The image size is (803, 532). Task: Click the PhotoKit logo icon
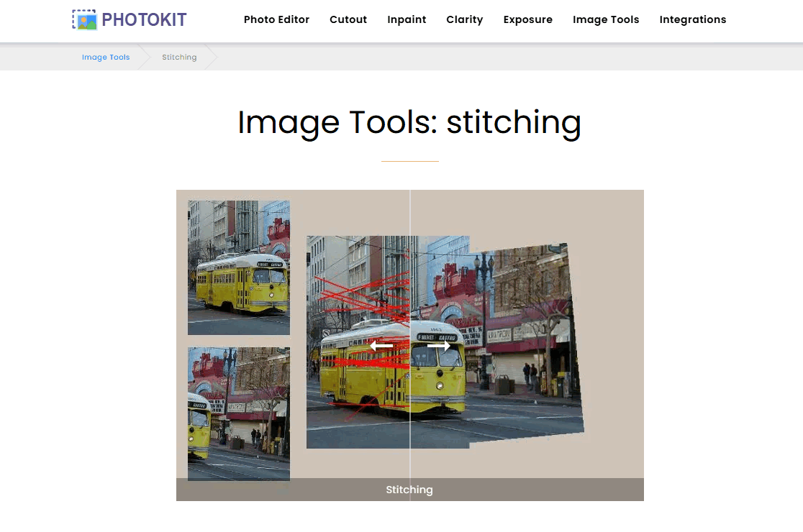85,20
